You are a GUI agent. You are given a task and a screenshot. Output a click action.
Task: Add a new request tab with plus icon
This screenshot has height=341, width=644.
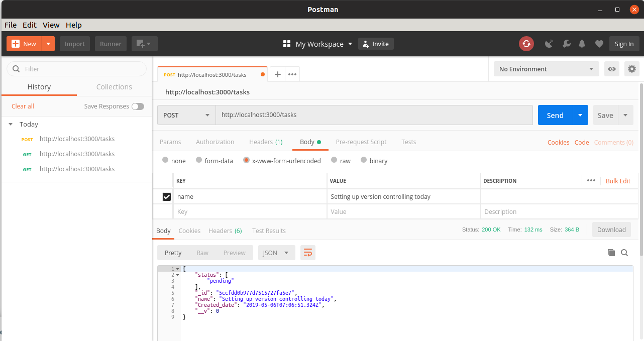[277, 74]
